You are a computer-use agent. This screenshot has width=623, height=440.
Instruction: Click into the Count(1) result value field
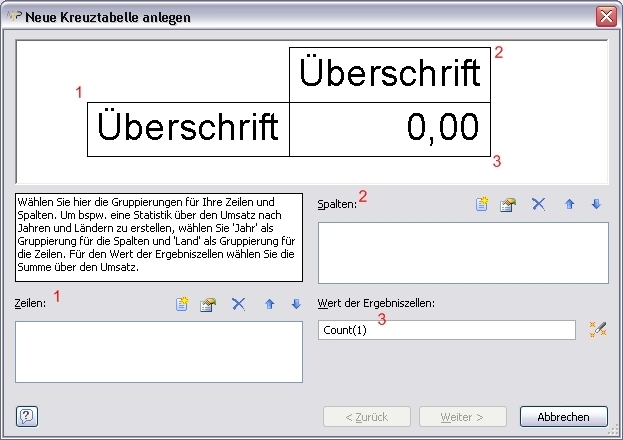(445, 330)
